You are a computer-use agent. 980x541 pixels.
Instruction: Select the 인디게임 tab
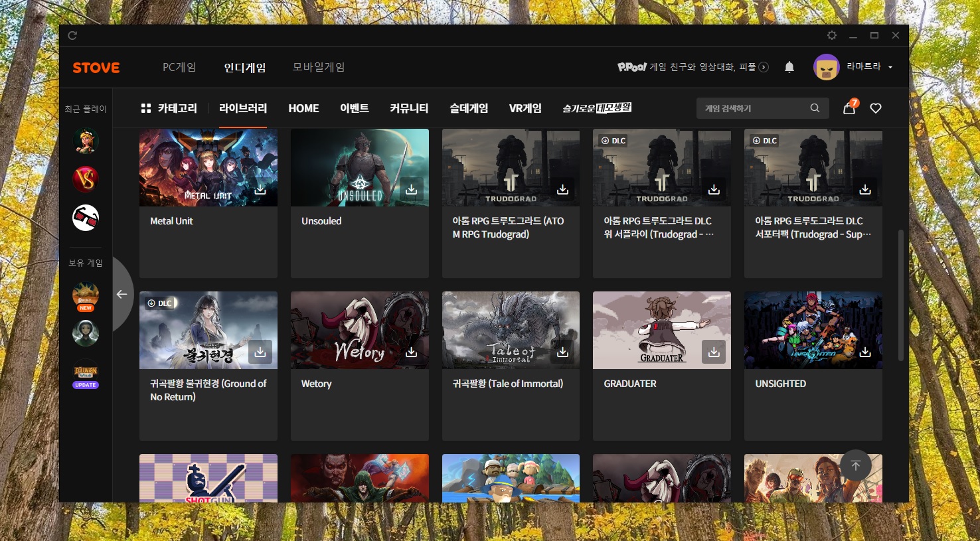click(x=245, y=67)
